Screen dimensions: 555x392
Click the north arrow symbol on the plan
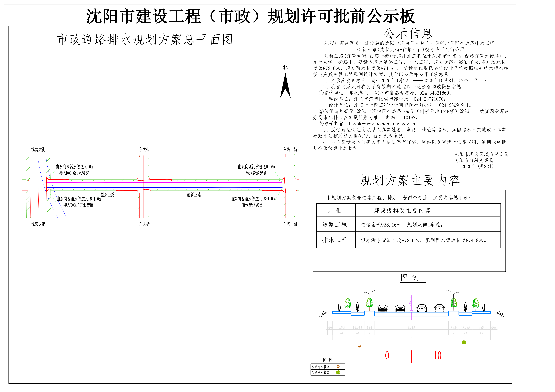coord(285,85)
